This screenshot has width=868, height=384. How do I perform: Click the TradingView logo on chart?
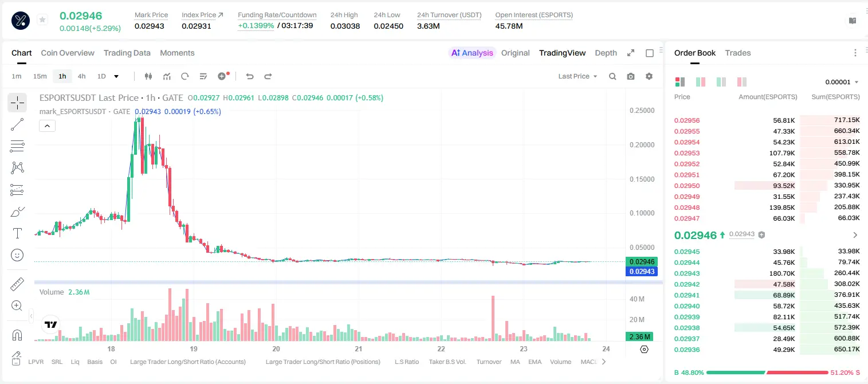click(x=51, y=324)
